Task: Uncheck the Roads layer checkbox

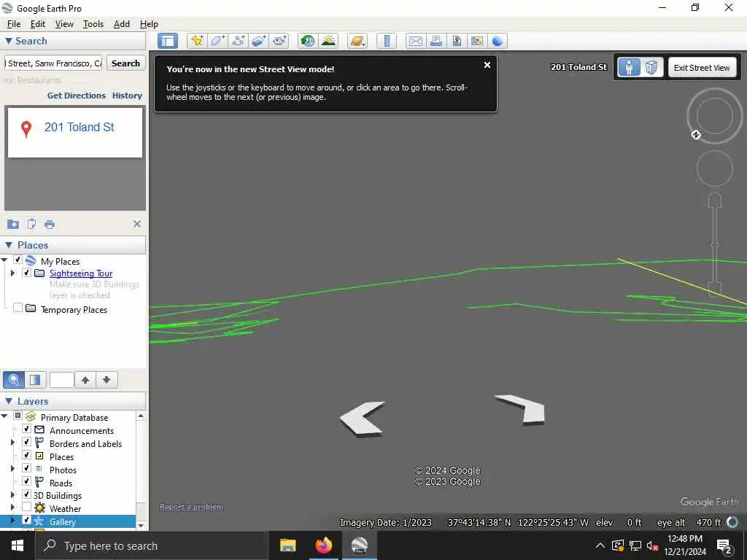Action: 27,481
